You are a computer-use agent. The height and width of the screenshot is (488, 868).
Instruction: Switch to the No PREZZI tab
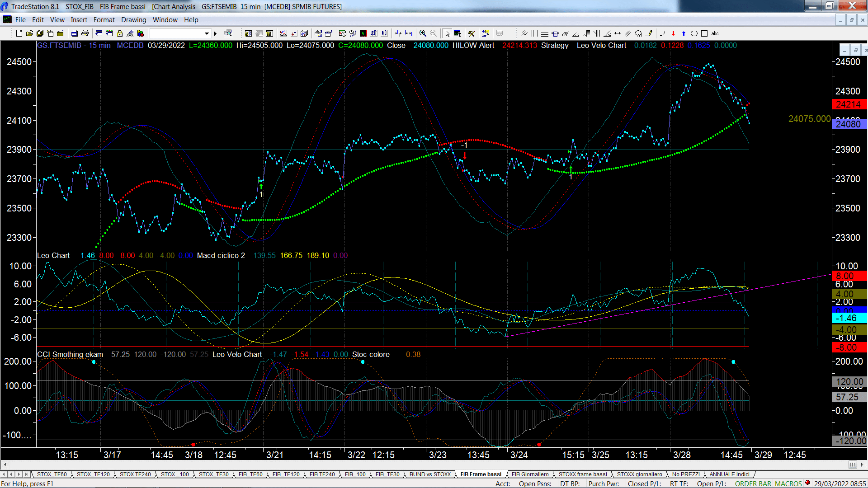point(686,474)
